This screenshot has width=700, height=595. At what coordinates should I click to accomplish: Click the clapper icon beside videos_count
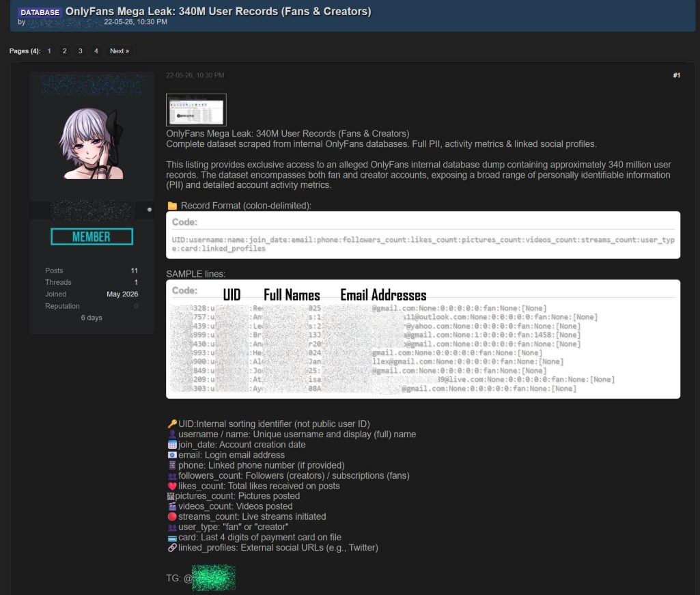(172, 507)
